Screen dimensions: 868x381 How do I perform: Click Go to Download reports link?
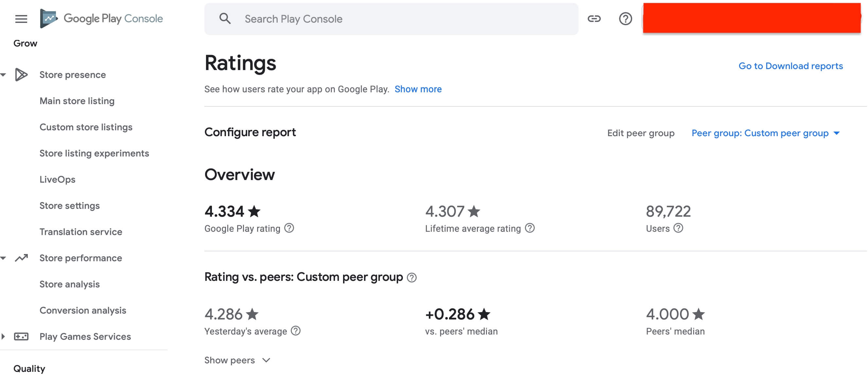pos(790,66)
